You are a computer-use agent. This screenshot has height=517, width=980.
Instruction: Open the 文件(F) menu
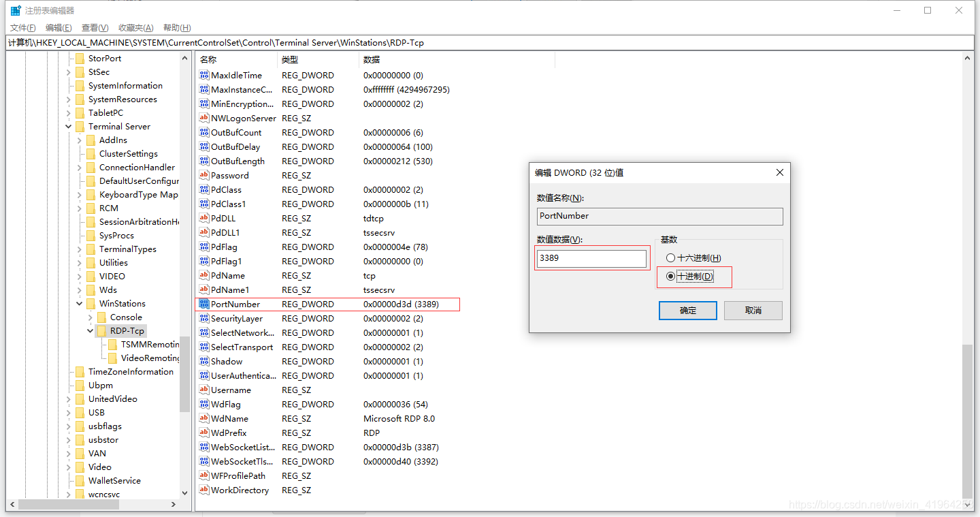pos(22,28)
